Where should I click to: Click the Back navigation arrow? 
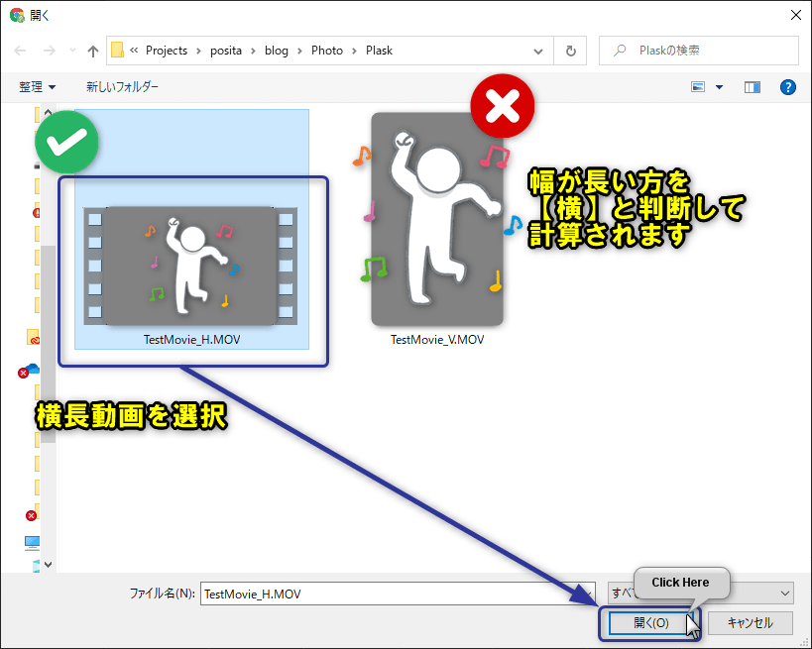(x=20, y=51)
